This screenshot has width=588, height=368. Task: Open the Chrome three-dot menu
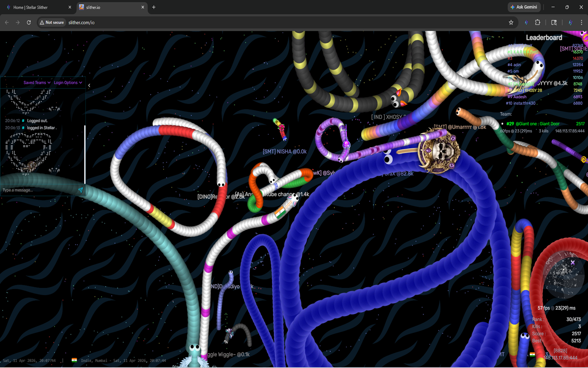click(x=582, y=23)
